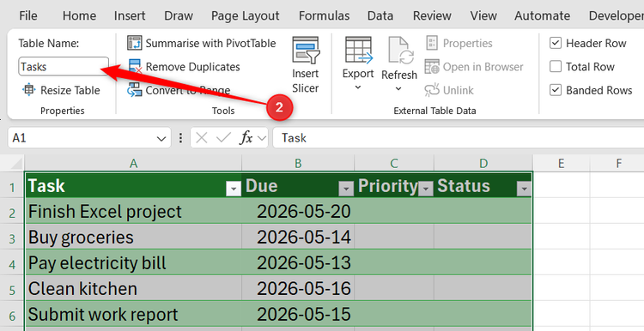This screenshot has height=331, width=644.
Task: Click the Resize Table label
Action: (70, 90)
